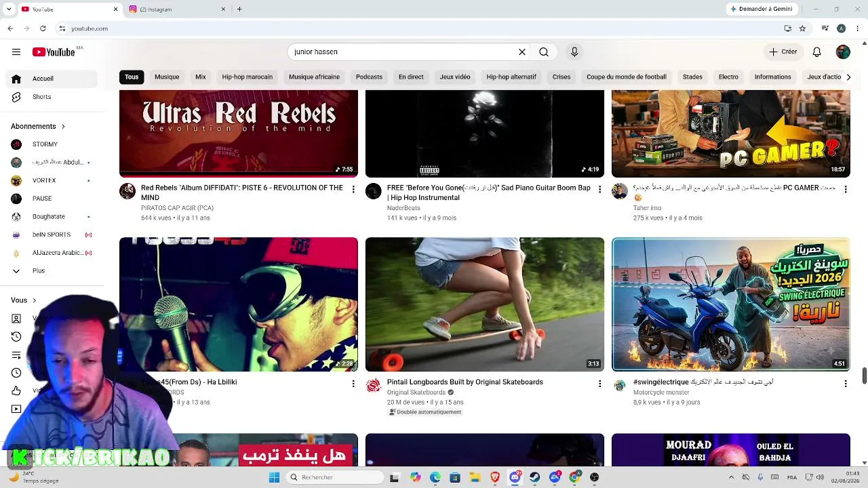Viewport: 868px width, 488px height.
Task: Open options menu for the PC GAMER video
Action: [845, 190]
